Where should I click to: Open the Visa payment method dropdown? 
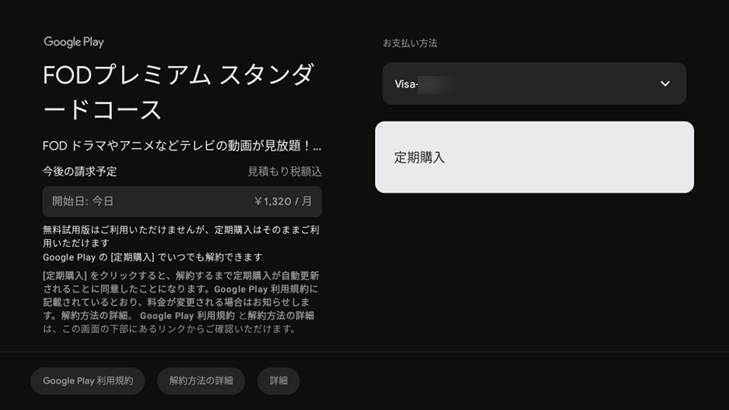point(534,84)
